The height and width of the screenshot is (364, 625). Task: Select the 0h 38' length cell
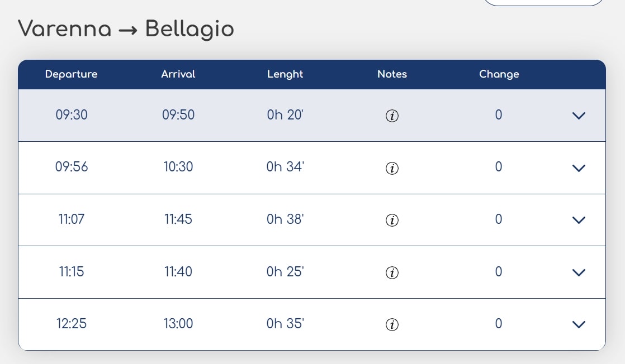point(285,219)
